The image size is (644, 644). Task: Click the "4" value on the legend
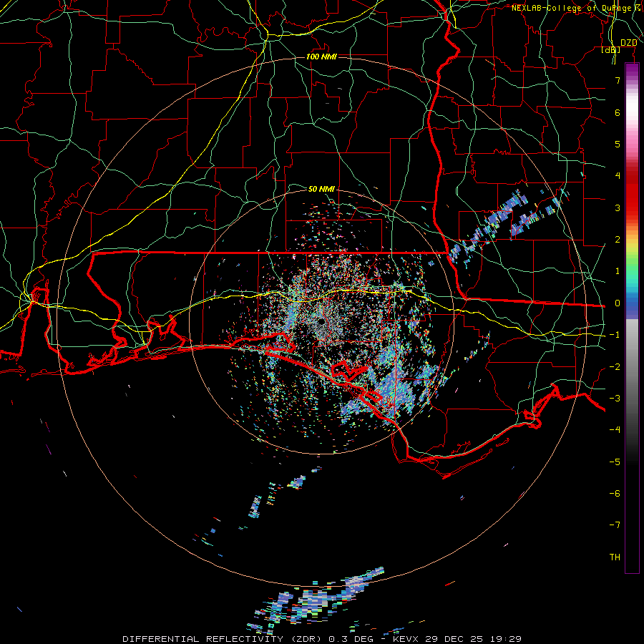[618, 176]
